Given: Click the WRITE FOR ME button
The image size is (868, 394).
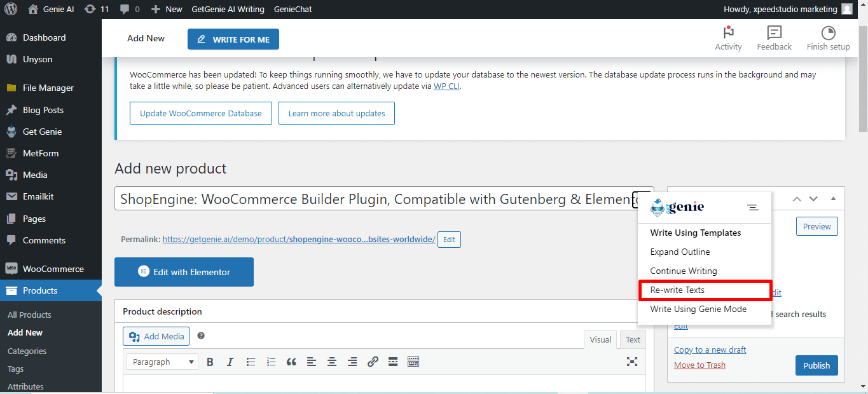Looking at the screenshot, I should point(233,39).
